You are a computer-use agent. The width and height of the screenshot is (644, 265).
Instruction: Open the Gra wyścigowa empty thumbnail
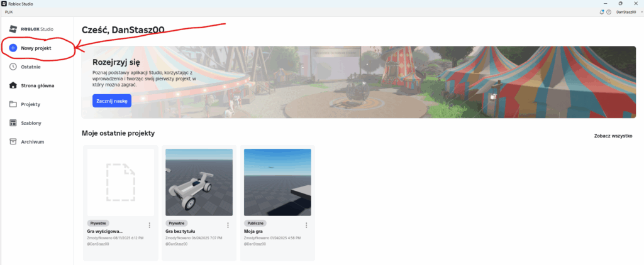click(121, 182)
